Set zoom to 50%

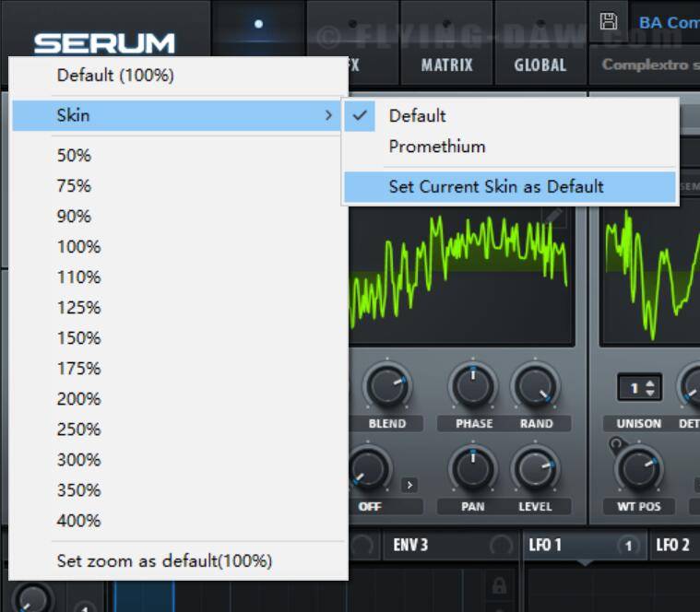tap(178, 155)
